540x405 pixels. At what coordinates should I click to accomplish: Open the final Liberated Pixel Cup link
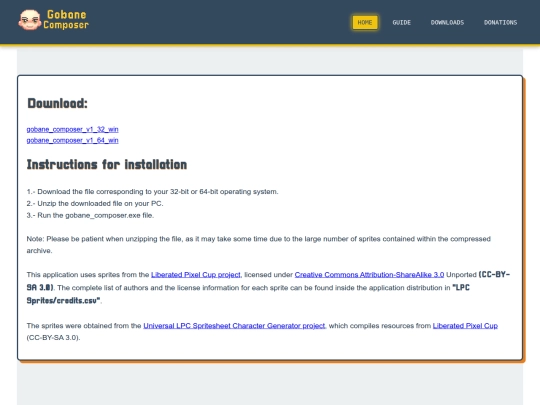(465, 325)
